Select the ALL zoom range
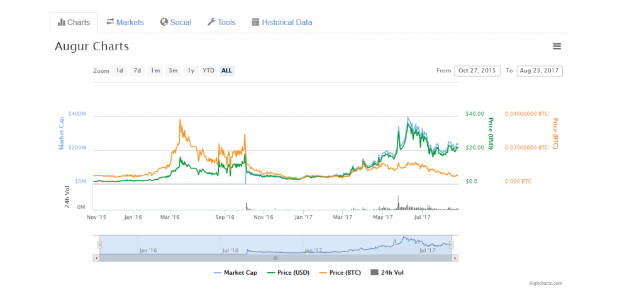The height and width of the screenshot is (293, 644). point(226,70)
